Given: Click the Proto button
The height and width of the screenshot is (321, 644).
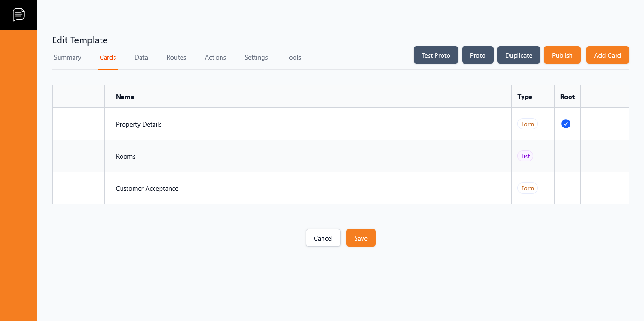Looking at the screenshot, I should pyautogui.click(x=477, y=55).
